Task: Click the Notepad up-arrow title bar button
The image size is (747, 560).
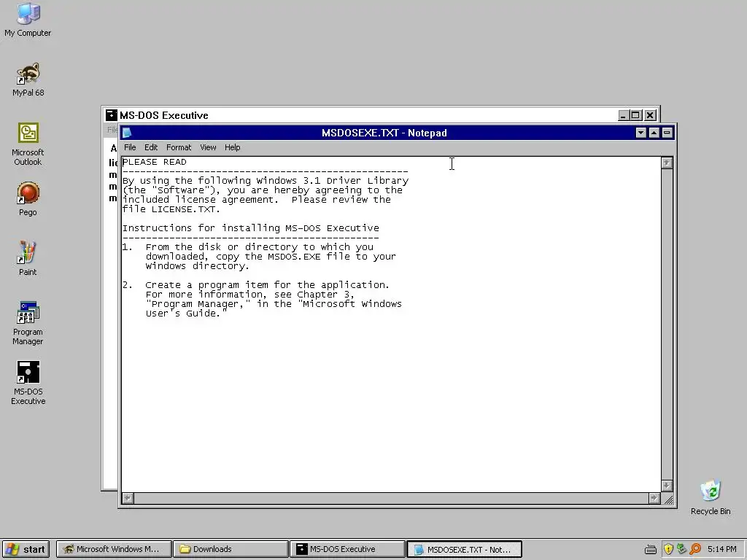Action: (x=654, y=133)
